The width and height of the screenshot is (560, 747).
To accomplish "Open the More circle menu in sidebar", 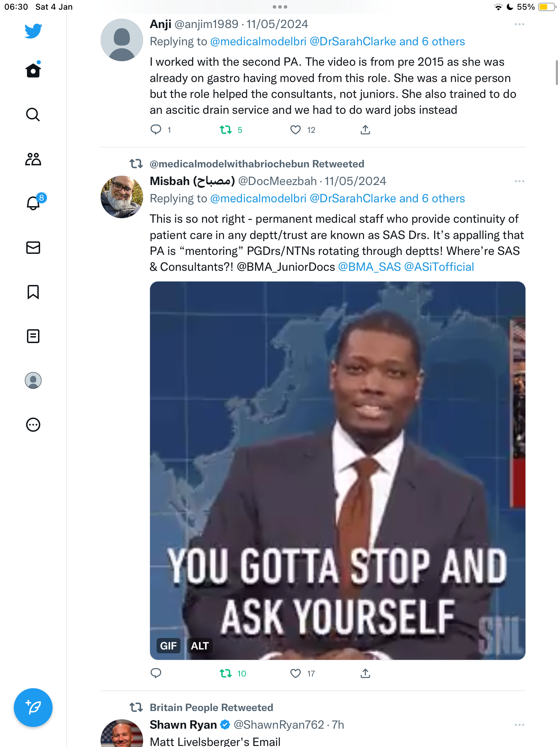I will (x=33, y=425).
